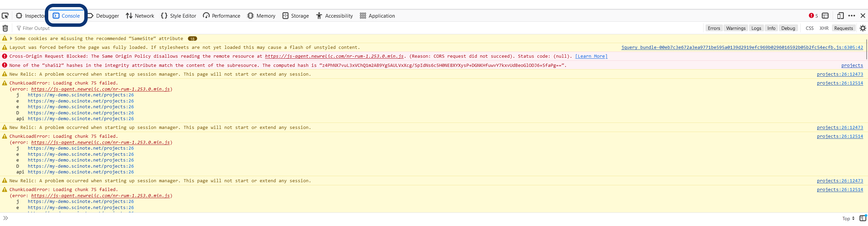Toggle the multi-line editor mode icon
Image resolution: width=868 pixels, height=226 pixels.
point(863,218)
